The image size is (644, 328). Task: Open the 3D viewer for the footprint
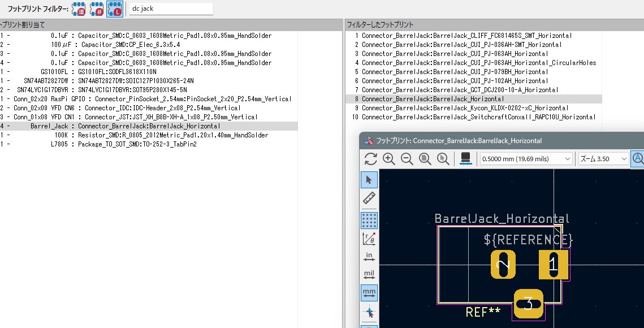point(465,159)
